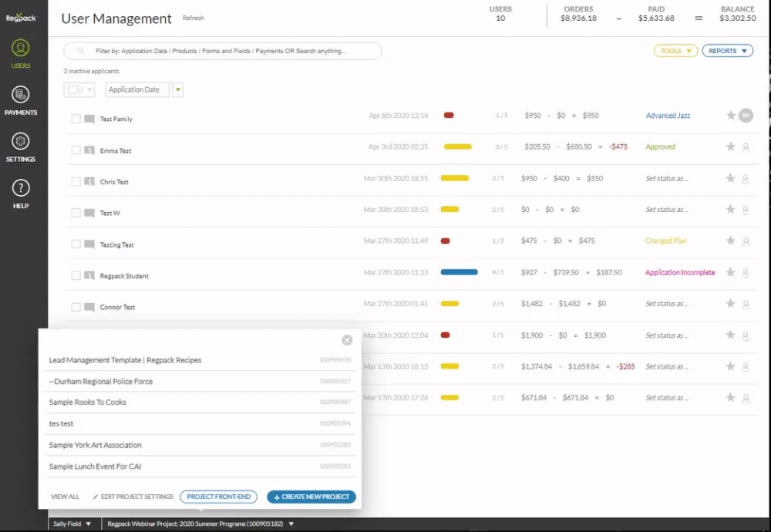Open the select-all count dropdown arrow
The image size is (771, 532).
pos(89,90)
